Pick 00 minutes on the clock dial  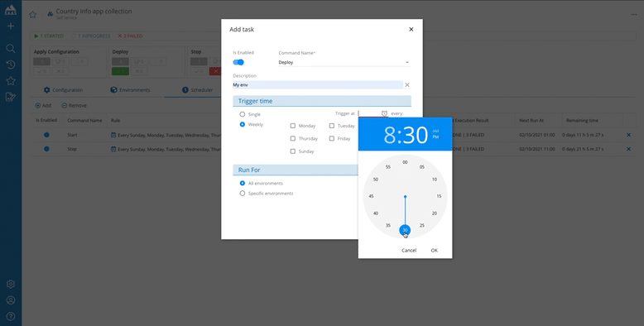click(x=405, y=162)
